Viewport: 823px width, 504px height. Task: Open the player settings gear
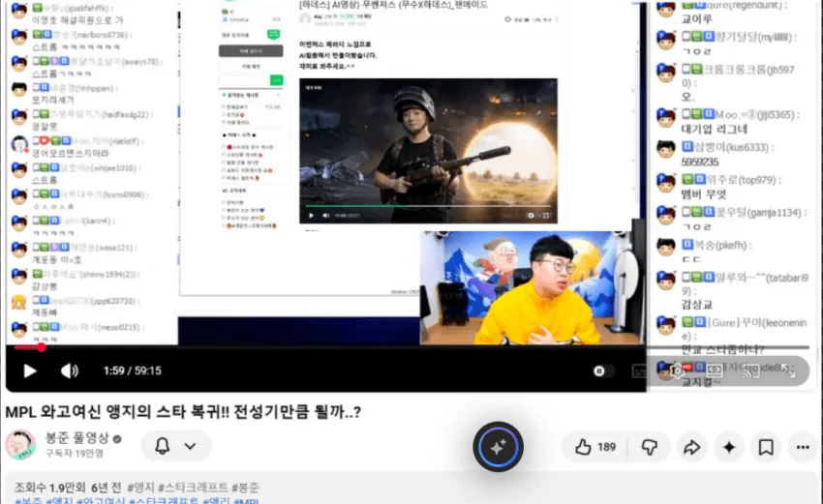tap(677, 371)
